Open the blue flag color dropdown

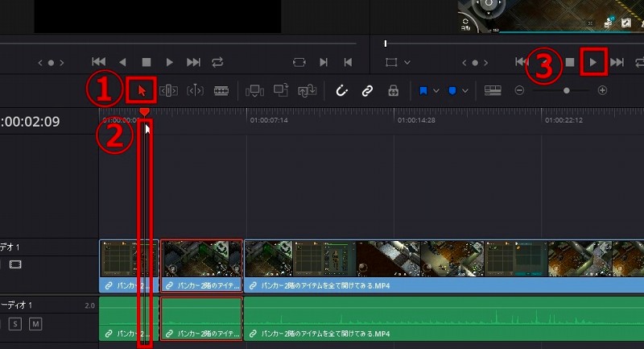click(436, 91)
